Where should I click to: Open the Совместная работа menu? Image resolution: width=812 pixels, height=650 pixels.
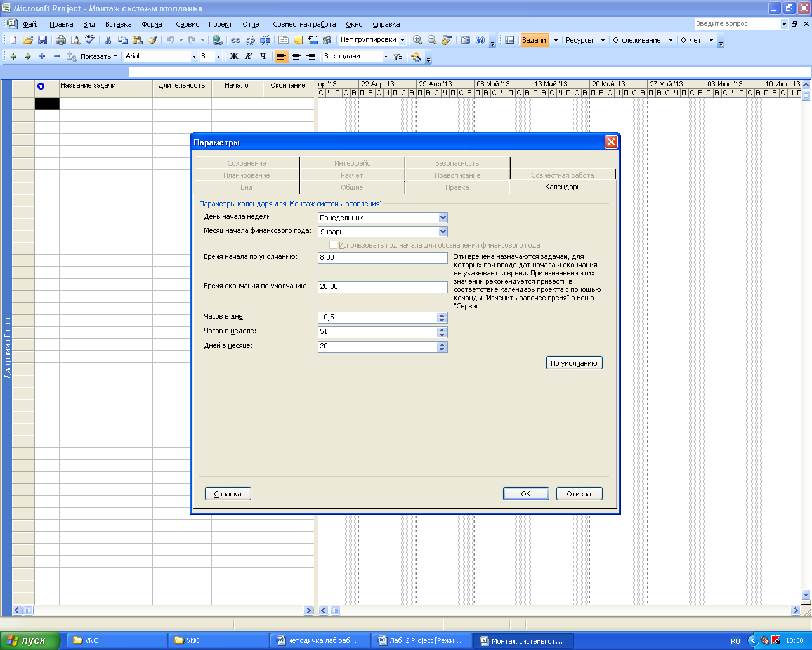tap(304, 24)
